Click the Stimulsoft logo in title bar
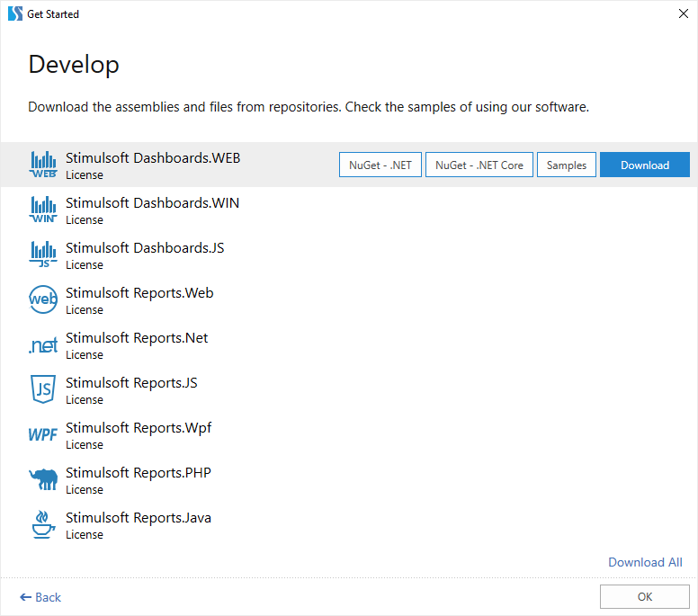The width and height of the screenshot is (698, 616). (15, 13)
